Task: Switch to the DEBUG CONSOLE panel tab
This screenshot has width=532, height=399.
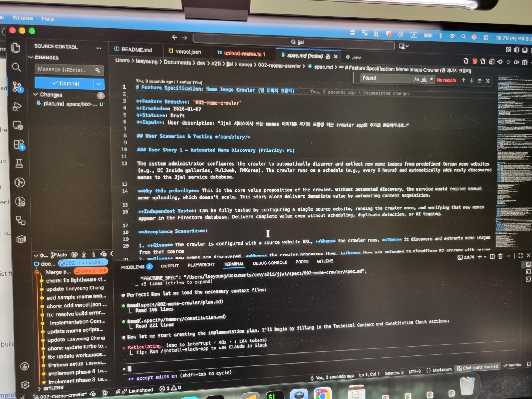Action: pos(270,263)
